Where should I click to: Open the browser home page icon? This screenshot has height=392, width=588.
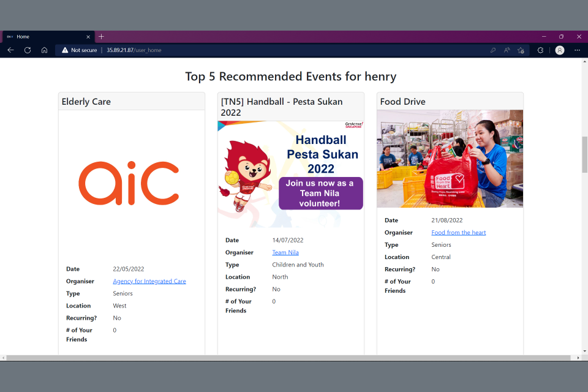click(x=44, y=50)
